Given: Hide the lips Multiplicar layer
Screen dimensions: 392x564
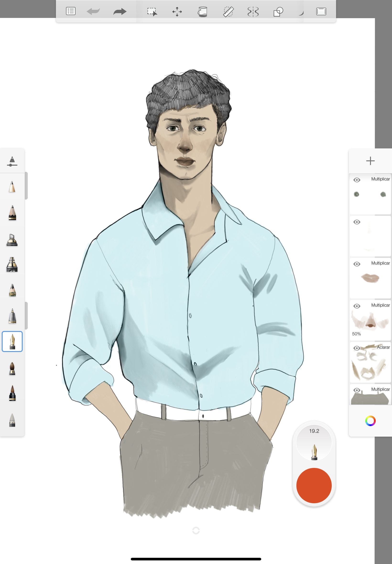Looking at the screenshot, I should point(357,264).
